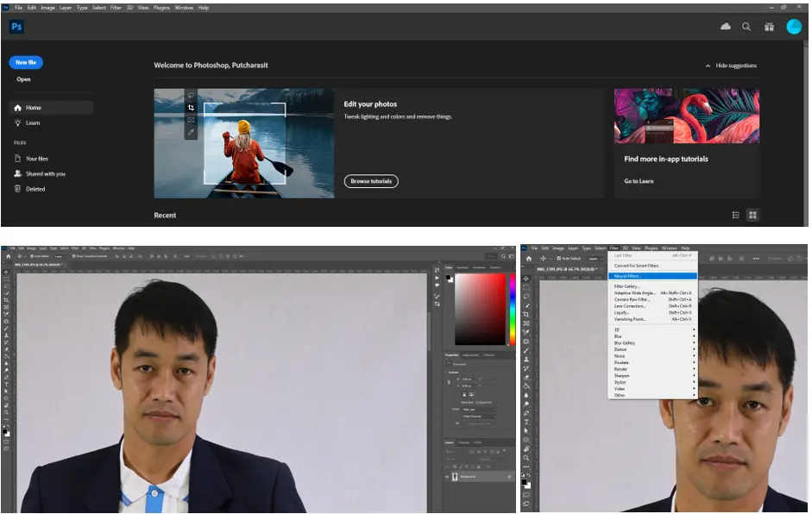Enable the Show Transform Controls checkbox
The height and width of the screenshot is (514, 812).
click(75, 256)
